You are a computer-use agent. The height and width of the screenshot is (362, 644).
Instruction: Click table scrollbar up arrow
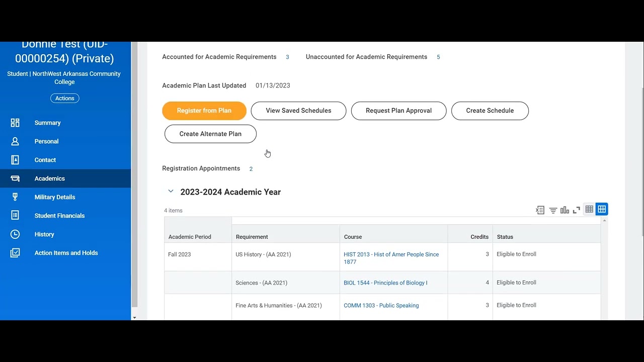coord(604,221)
